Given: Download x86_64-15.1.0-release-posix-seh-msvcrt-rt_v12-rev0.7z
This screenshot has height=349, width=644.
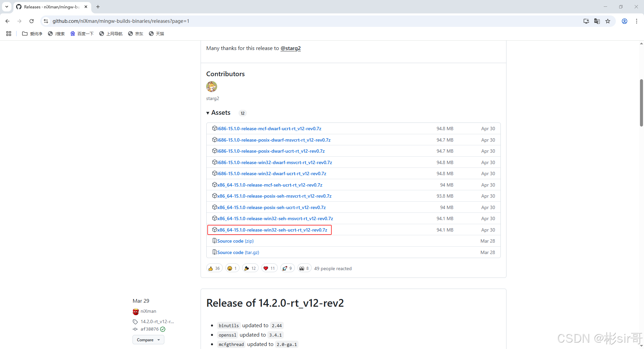Looking at the screenshot, I should coord(274,196).
